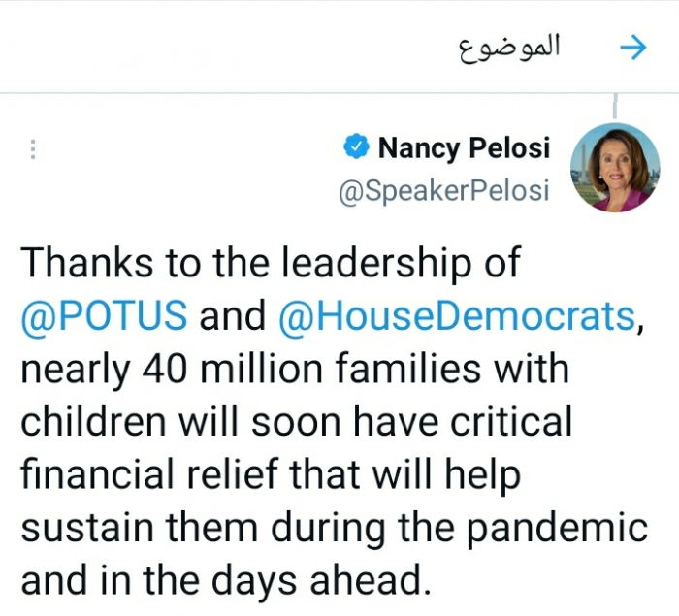The image size is (679, 616).
Task: Click the blue verified badge
Action: (x=356, y=147)
